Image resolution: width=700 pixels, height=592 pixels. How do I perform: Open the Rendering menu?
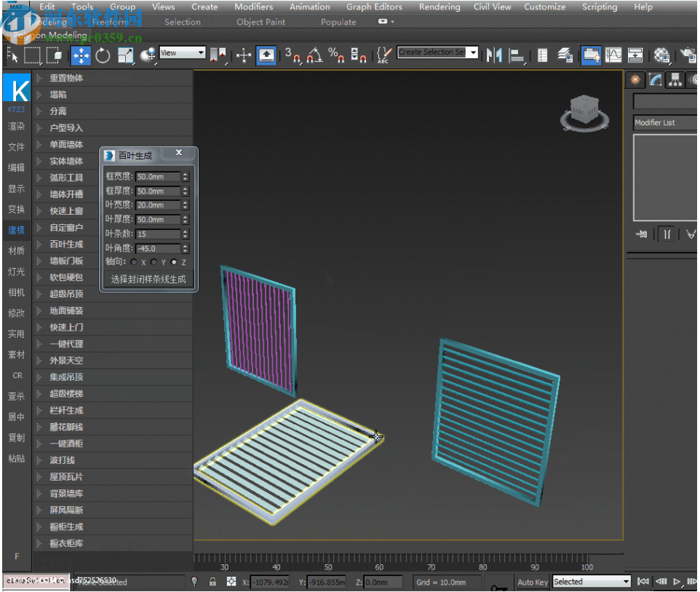[x=439, y=7]
